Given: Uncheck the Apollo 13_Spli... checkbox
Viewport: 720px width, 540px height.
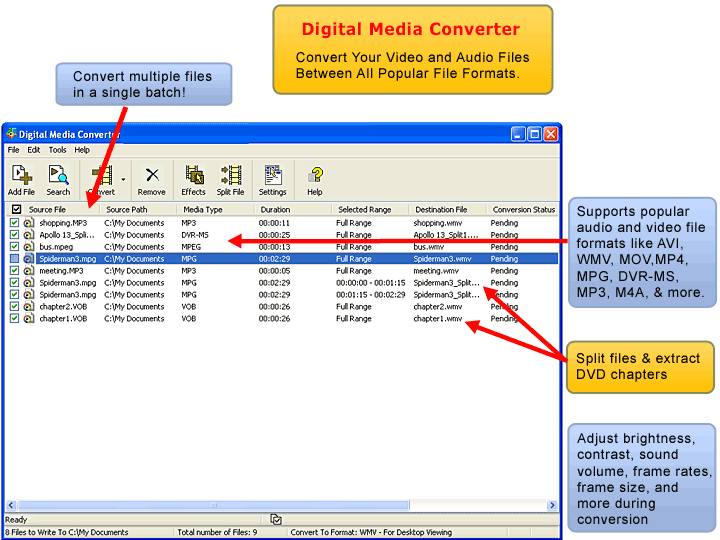Looking at the screenshot, I should click(x=14, y=235).
